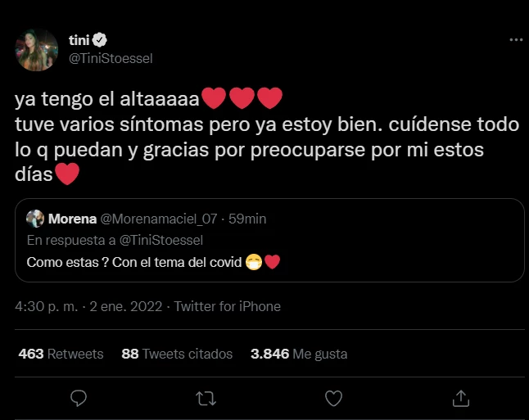Open tini's profile picture
Image resolution: width=529 pixels, height=420 pixels.
(37, 50)
